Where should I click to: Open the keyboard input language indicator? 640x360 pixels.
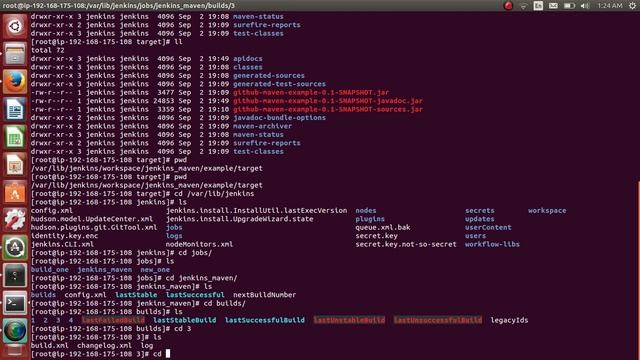click(x=538, y=6)
